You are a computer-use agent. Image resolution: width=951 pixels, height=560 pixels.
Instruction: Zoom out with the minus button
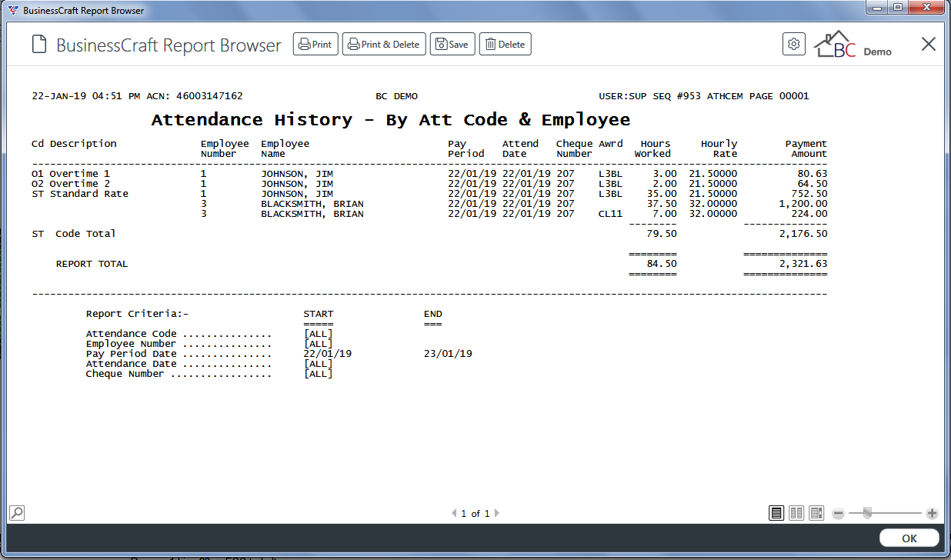(839, 513)
